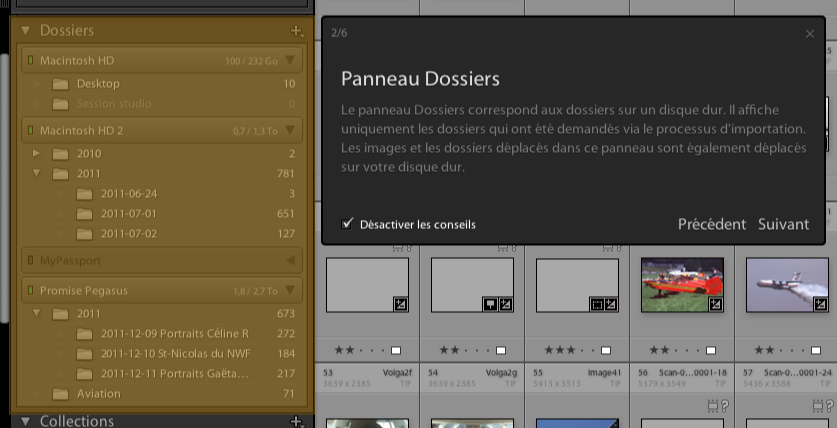Select the 2011-07-01 folder name

click(x=129, y=214)
